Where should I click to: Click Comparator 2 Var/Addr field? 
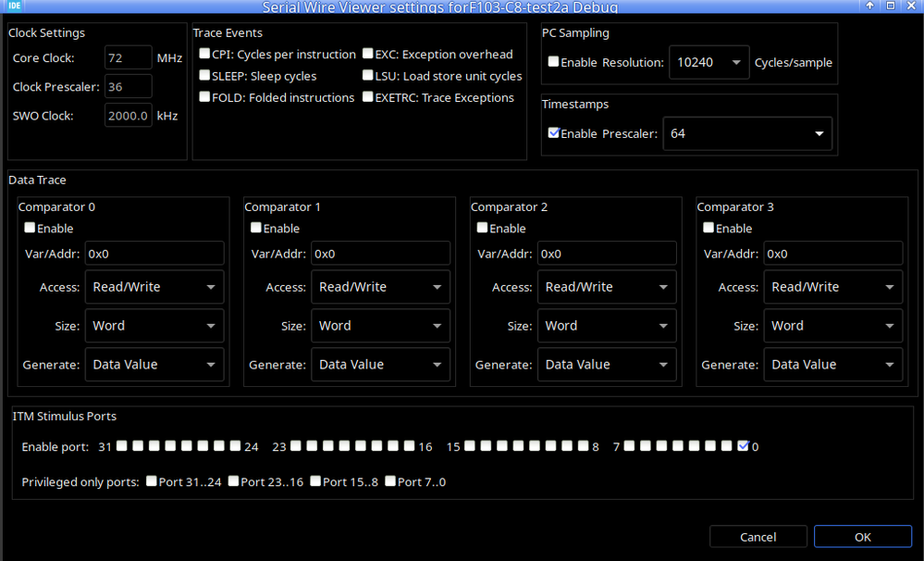[x=607, y=254]
